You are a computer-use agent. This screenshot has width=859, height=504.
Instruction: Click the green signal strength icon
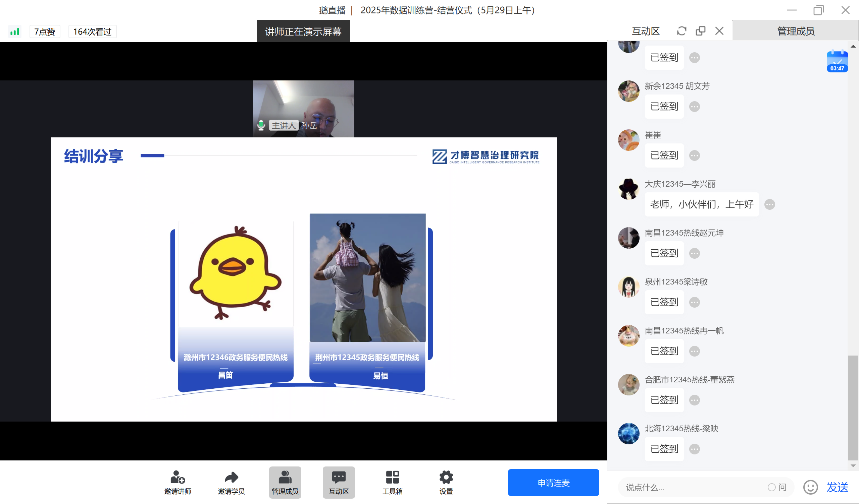(x=15, y=32)
